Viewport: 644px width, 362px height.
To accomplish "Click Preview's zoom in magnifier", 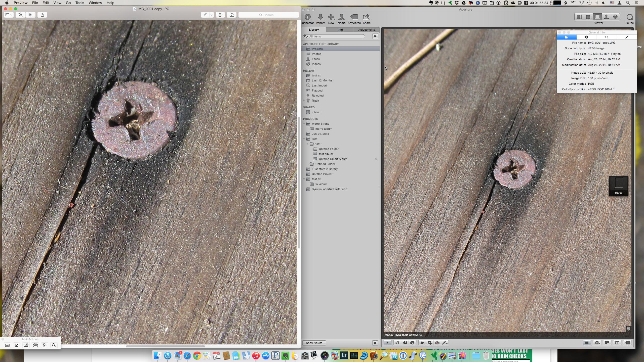I will coord(30,15).
